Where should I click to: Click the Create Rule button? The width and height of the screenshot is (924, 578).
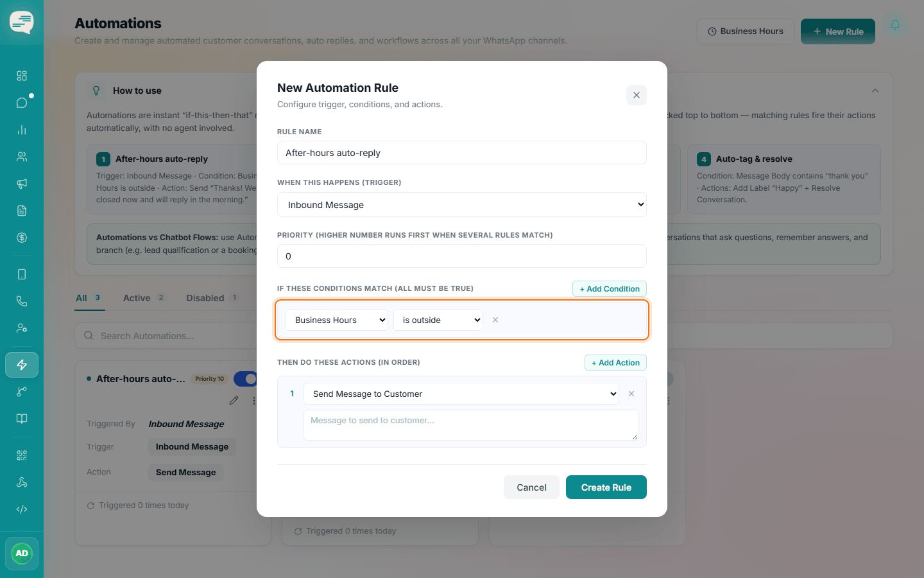[x=606, y=487]
